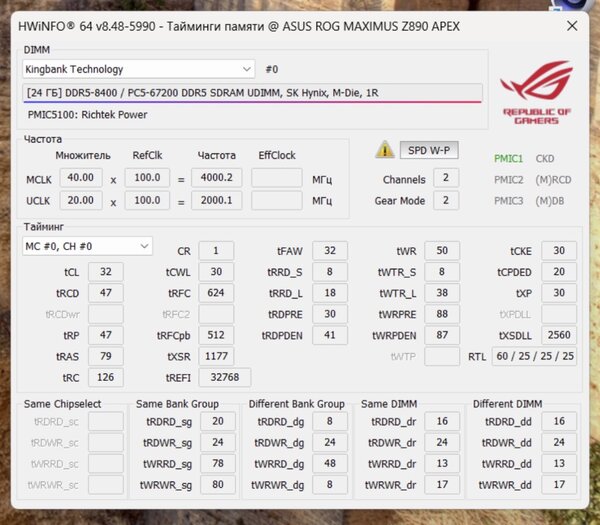Viewport: 600px width, 525px height.
Task: Select the PMIC2 label
Action: [508, 179]
